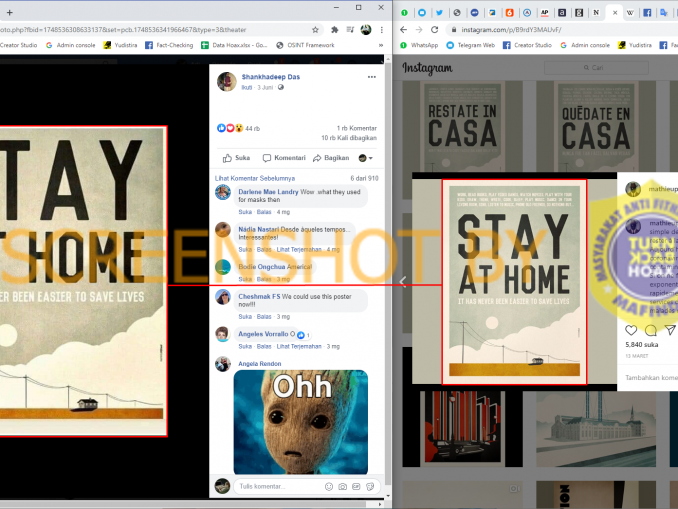View post reactions count 44 rb

[x=253, y=128]
